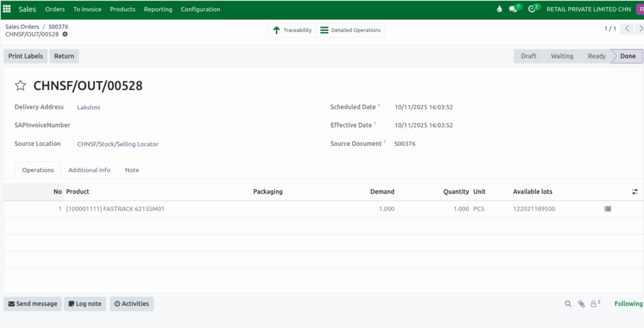Screen dimensions: 644x328
Task: Open the conversations messages icon
Action: click(x=513, y=9)
